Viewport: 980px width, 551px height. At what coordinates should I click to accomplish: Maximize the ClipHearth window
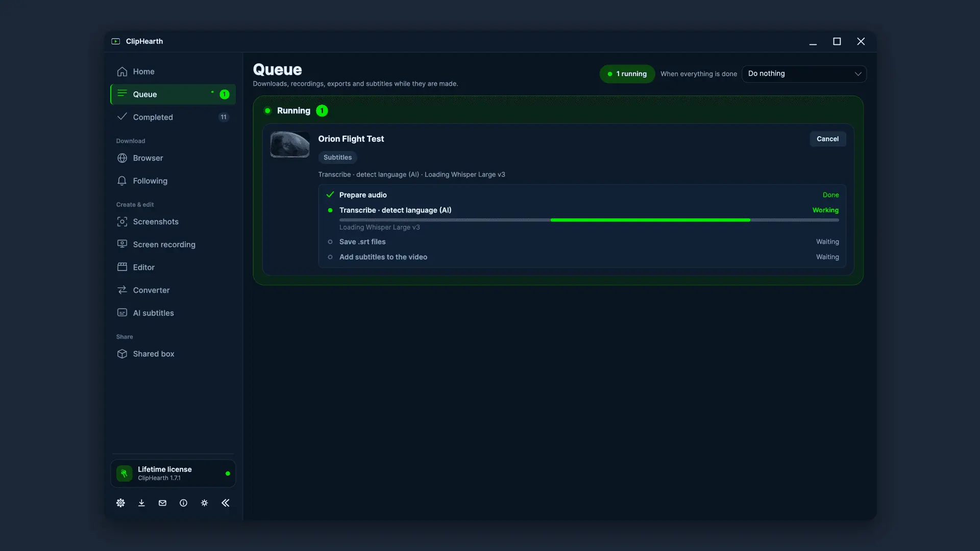tap(837, 41)
